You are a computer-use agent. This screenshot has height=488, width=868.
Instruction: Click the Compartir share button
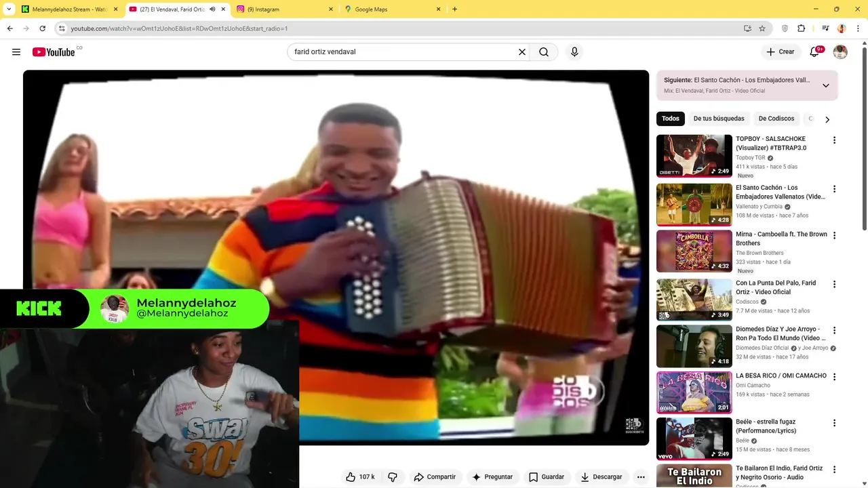[x=435, y=477]
